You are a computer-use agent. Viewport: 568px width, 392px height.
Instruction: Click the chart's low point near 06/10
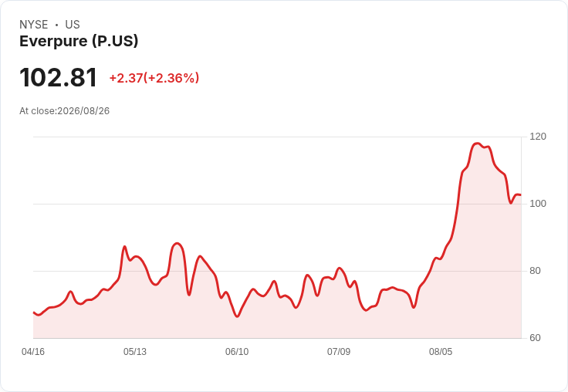click(x=237, y=316)
